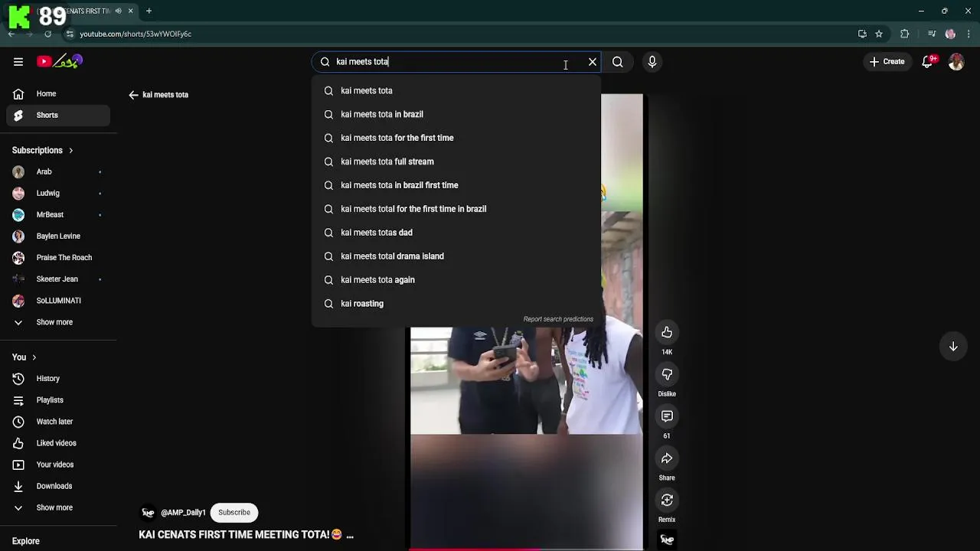Bookmark this page with star icon
Viewport: 980px width, 551px height.
pyautogui.click(x=879, y=34)
